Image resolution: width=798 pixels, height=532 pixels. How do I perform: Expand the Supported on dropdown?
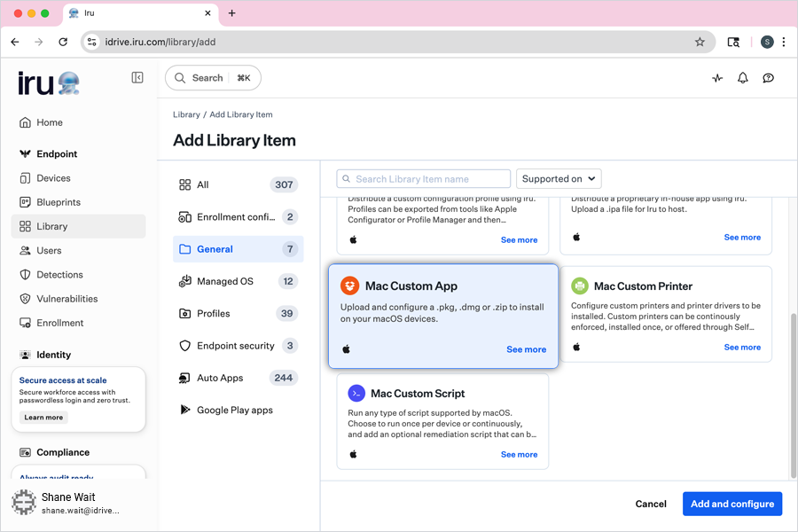point(559,179)
